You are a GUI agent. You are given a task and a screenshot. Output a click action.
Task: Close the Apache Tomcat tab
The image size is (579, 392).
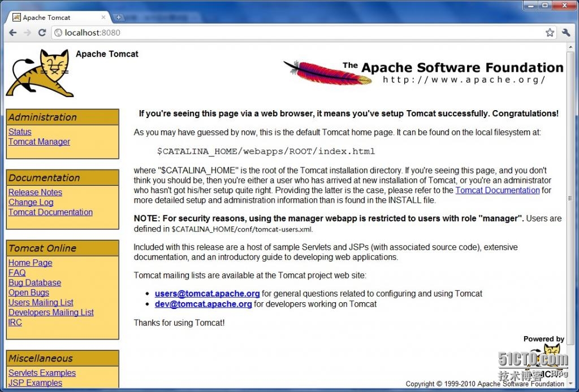[104, 18]
